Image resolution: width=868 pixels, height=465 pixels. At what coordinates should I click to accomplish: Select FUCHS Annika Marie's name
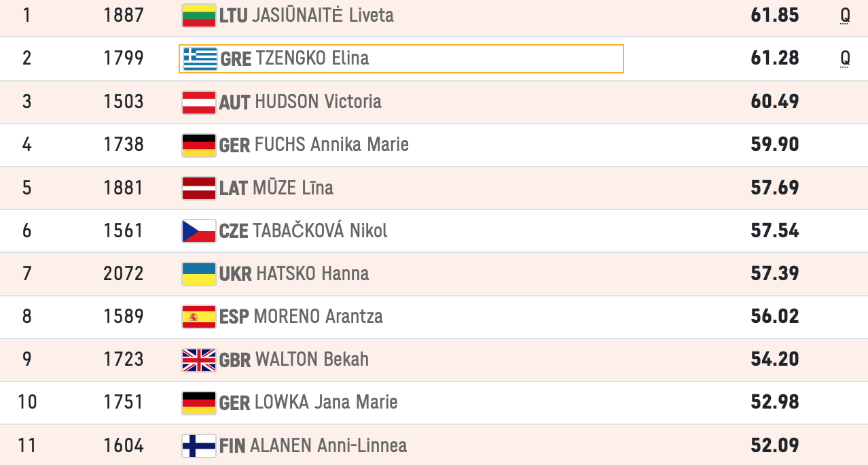pyautogui.click(x=331, y=145)
